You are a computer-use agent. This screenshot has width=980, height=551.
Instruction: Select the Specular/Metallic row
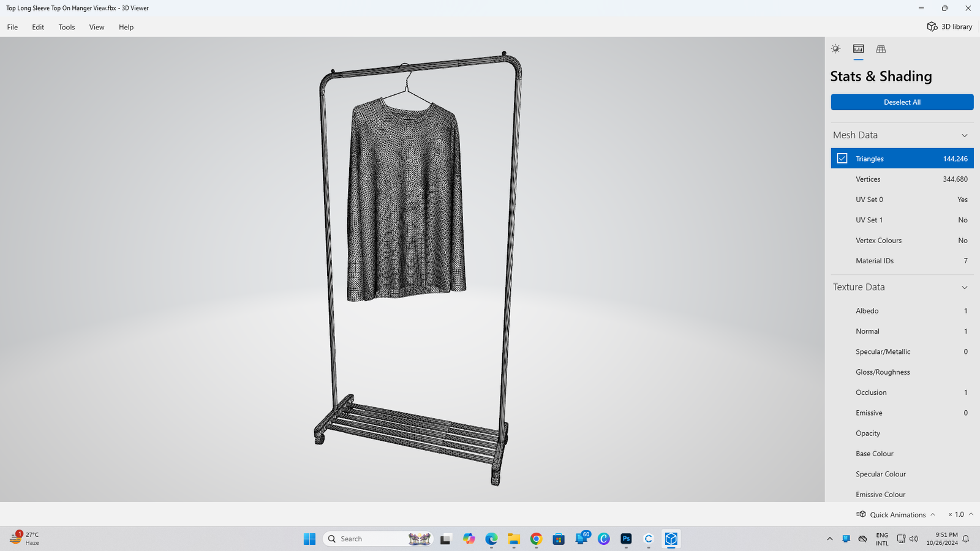902,351
